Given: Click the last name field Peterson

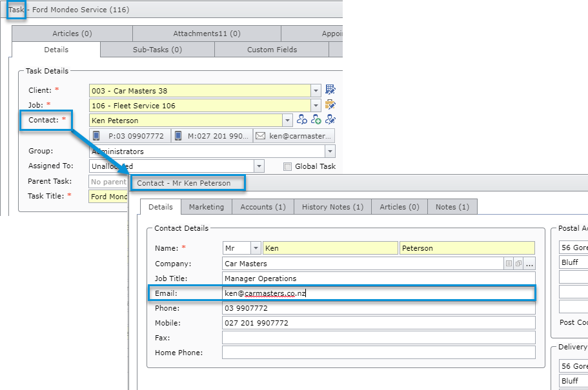Looking at the screenshot, I should 467,248.
